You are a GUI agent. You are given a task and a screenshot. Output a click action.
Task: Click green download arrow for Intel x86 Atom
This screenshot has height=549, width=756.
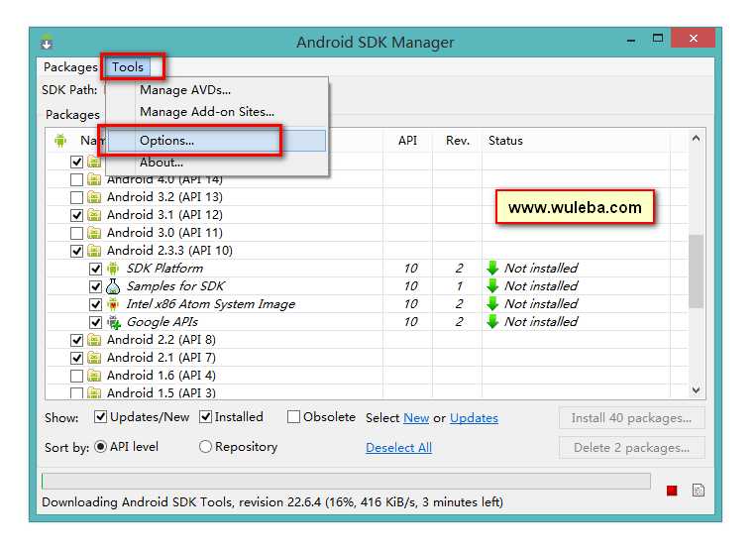click(492, 304)
